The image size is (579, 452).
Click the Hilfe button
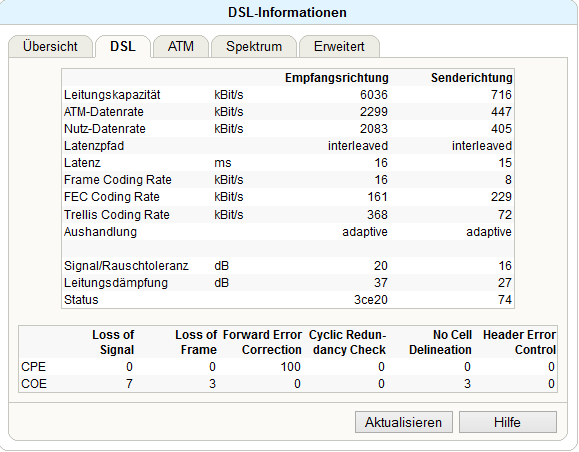point(507,422)
